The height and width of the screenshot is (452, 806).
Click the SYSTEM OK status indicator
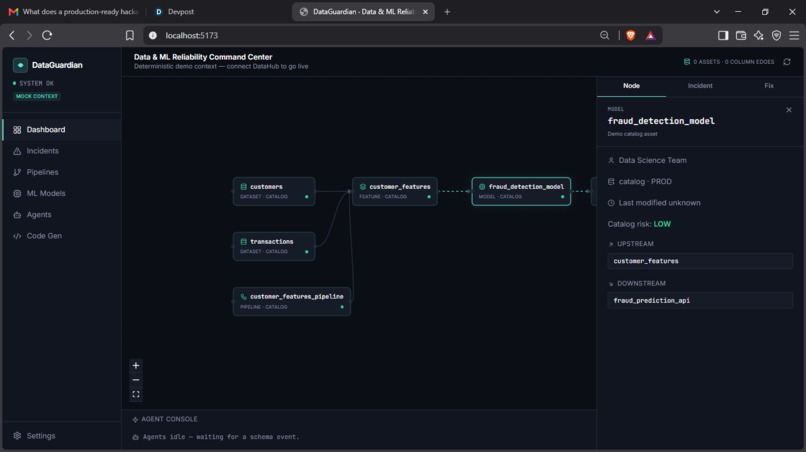pyautogui.click(x=33, y=83)
